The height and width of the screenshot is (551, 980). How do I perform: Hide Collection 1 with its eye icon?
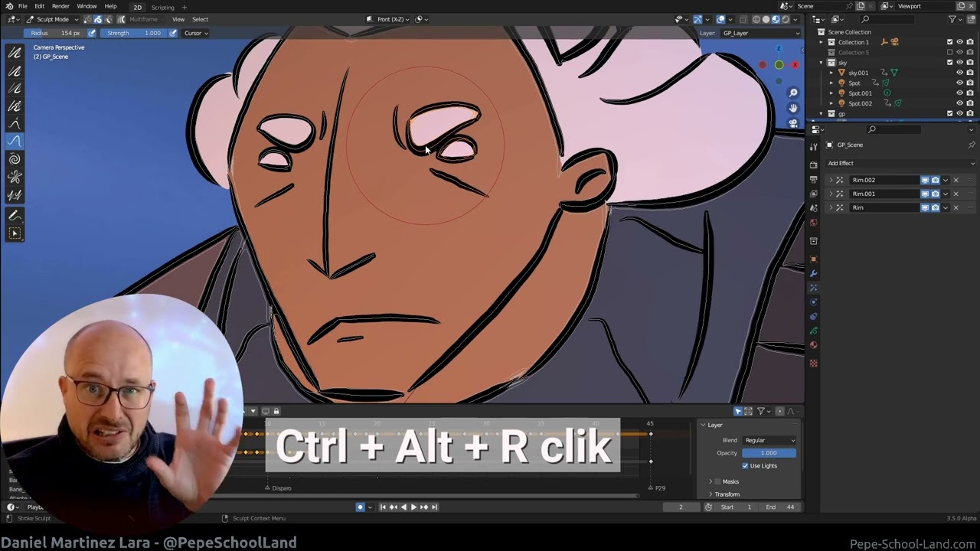point(959,42)
